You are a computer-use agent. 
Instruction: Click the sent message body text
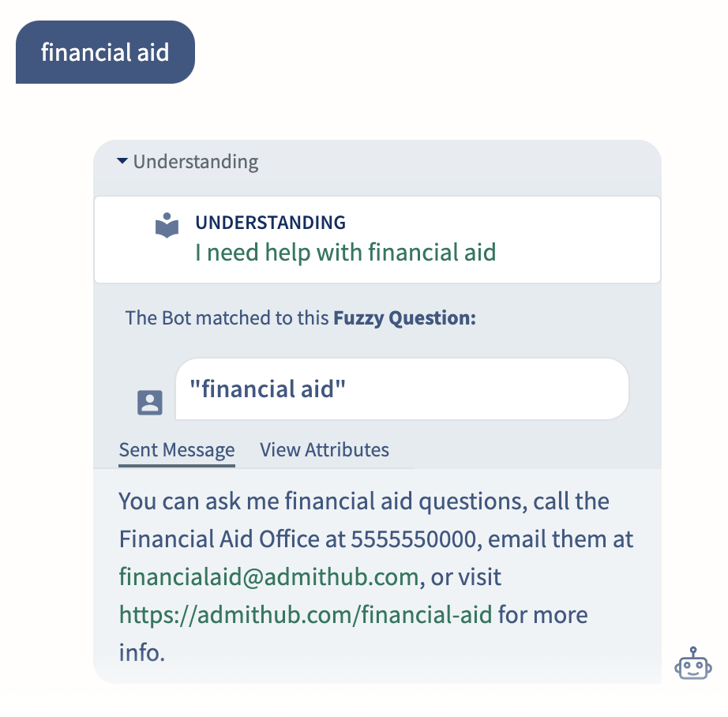point(376,576)
